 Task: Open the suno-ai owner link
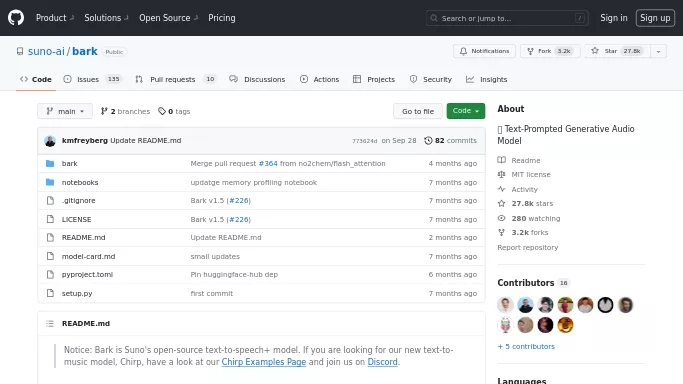[46, 51]
